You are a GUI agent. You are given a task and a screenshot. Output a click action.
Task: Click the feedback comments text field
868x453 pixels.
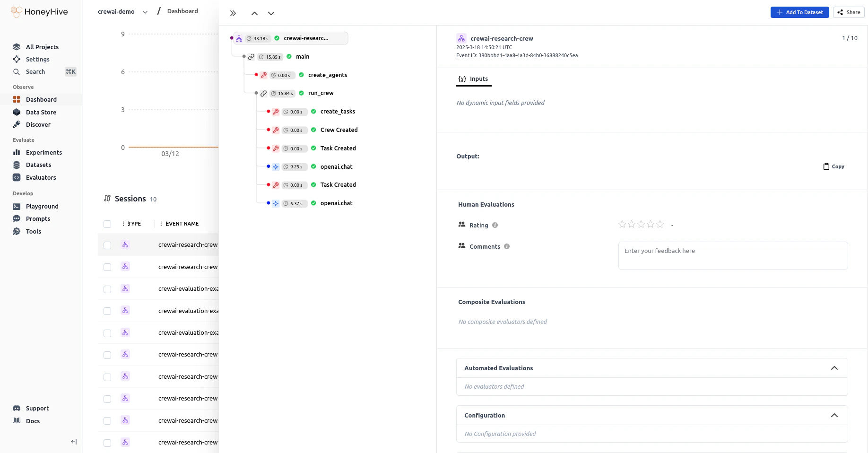(x=733, y=255)
